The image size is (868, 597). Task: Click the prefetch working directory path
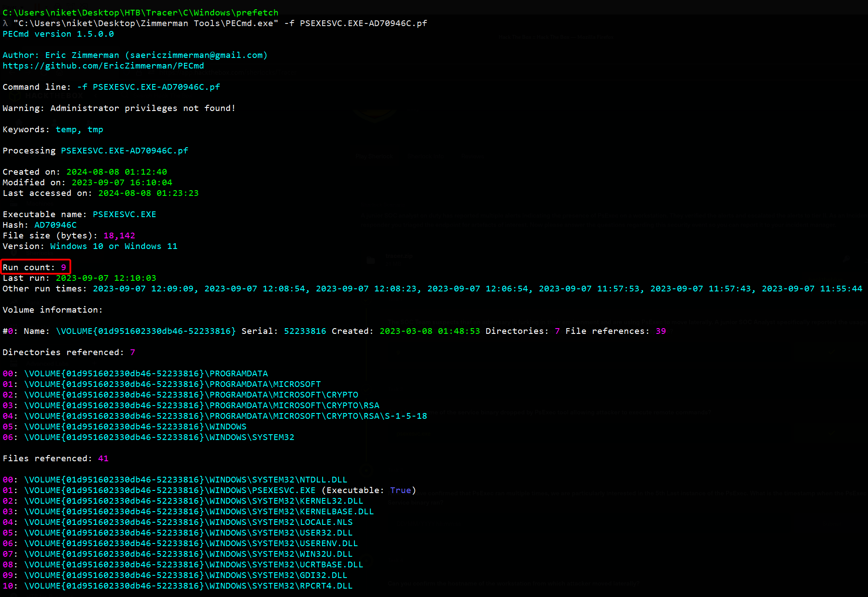141,13
